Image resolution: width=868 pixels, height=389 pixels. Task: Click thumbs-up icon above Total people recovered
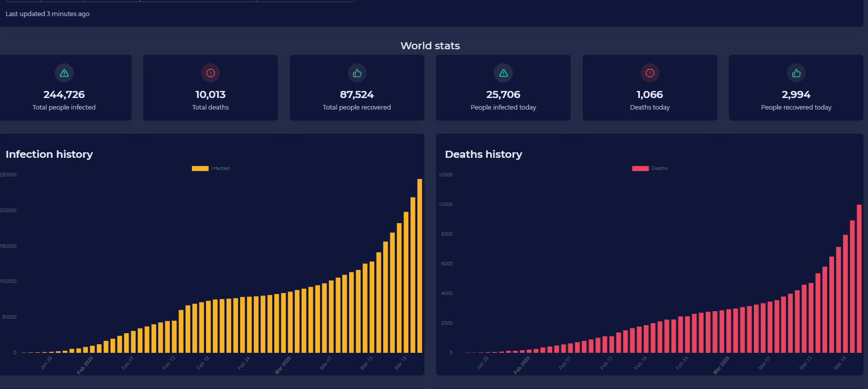pyautogui.click(x=357, y=73)
